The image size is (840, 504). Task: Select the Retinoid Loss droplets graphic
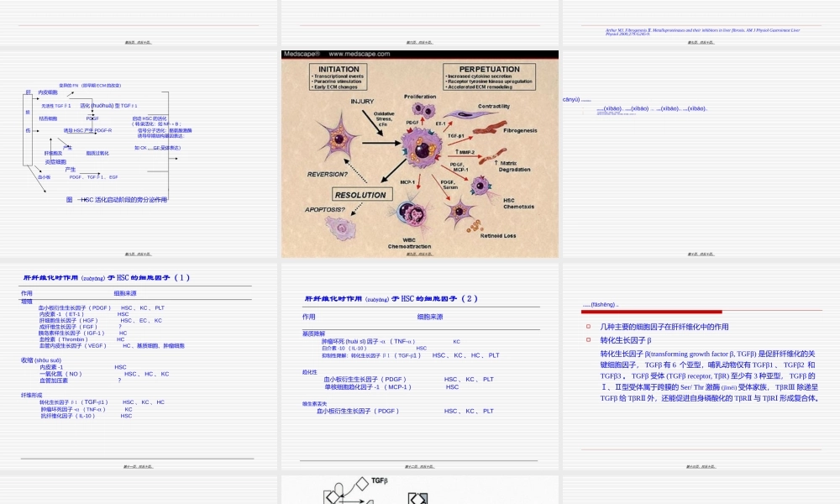point(475,225)
